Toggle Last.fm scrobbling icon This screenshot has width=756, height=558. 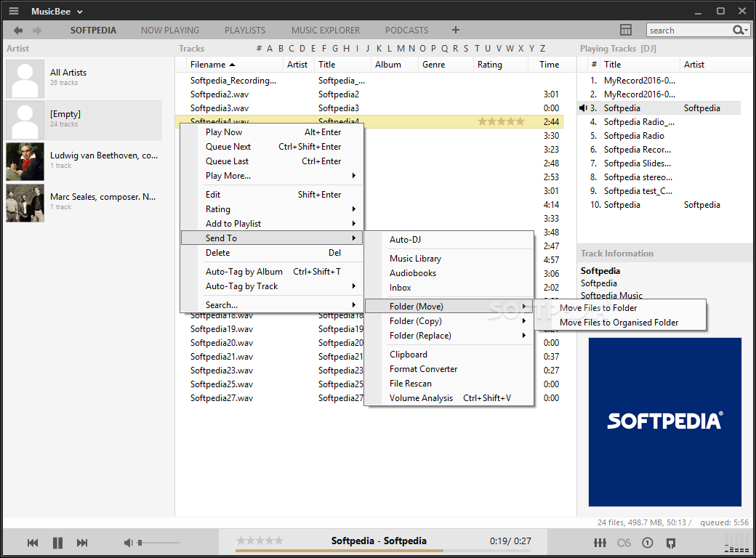[x=624, y=543]
